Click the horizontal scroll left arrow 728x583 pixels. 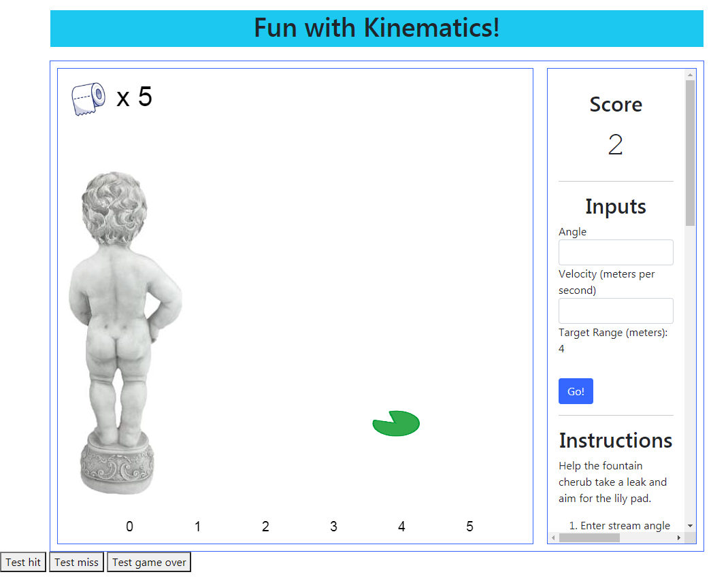point(553,537)
